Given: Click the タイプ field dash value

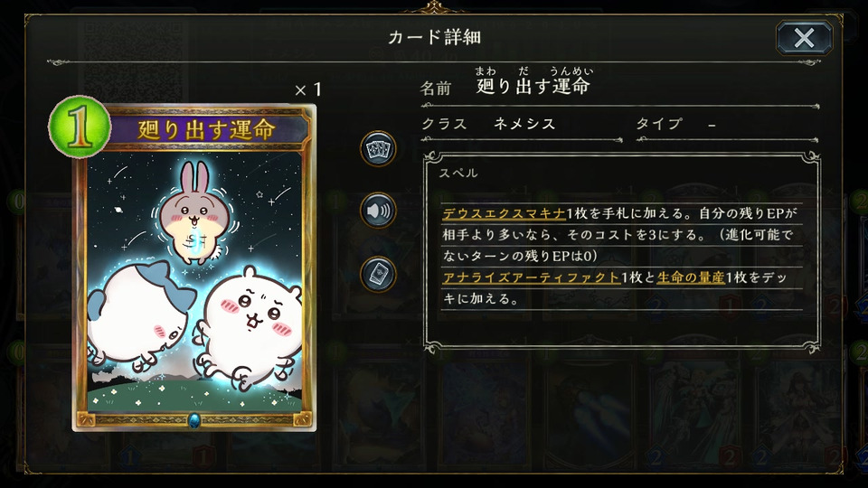Looking at the screenshot, I should coord(712,126).
